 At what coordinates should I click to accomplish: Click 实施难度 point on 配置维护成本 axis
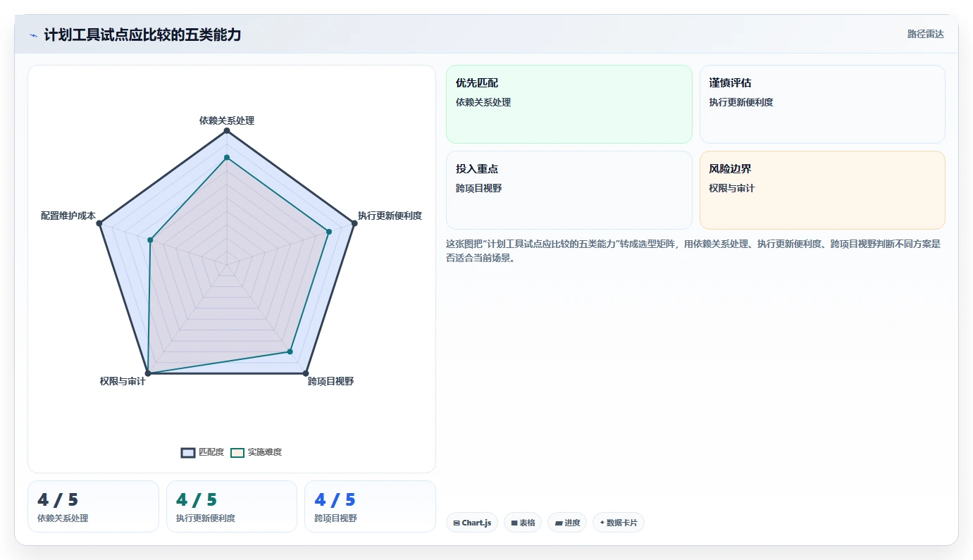150,240
